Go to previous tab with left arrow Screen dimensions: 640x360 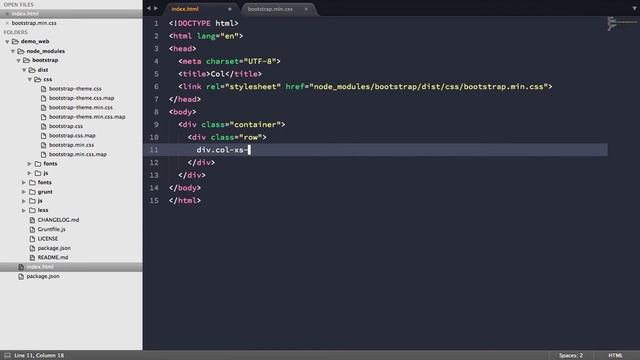click(149, 8)
